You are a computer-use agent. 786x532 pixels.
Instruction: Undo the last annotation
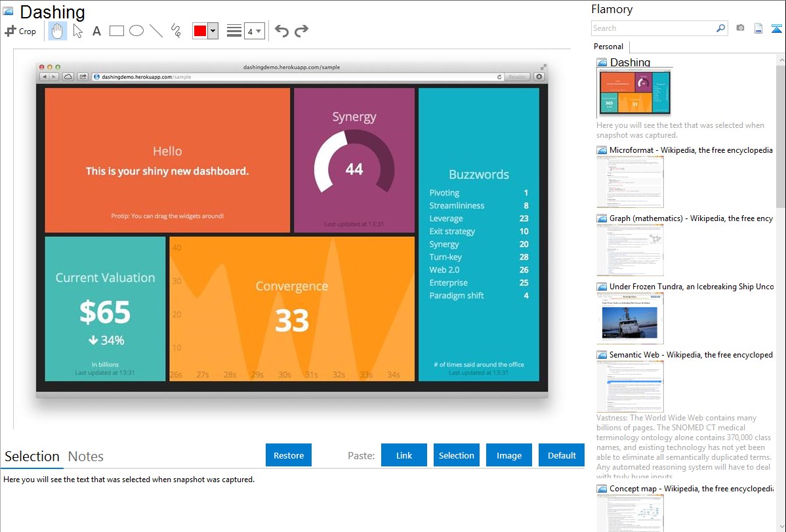281,31
